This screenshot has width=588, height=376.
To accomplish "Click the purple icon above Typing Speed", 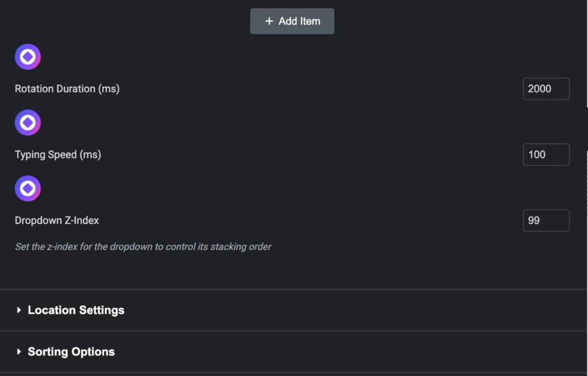I will click(x=28, y=122).
